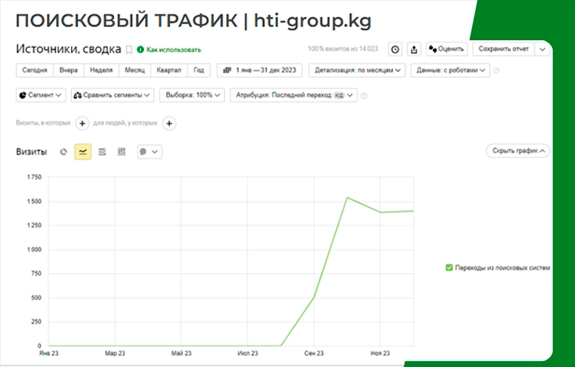Image resolution: width=575 pixels, height=367 pixels.
Task: Add condition with plus after Визиты, в которых
Action: 83,124
